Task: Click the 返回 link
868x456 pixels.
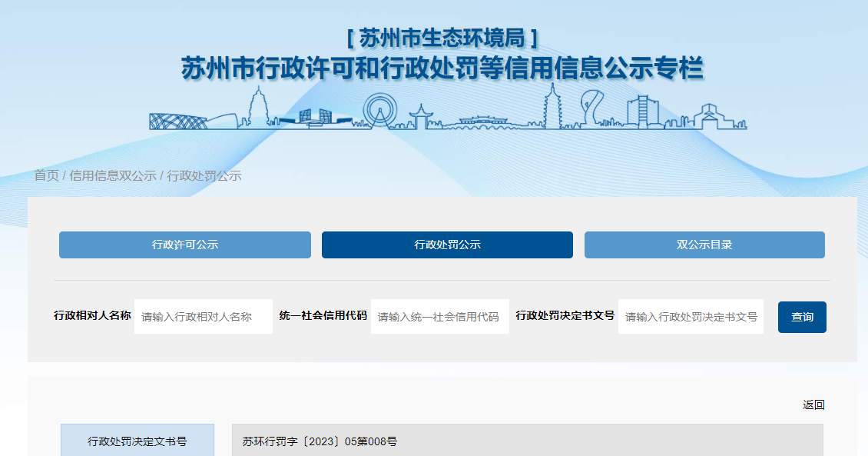Action: (x=813, y=405)
